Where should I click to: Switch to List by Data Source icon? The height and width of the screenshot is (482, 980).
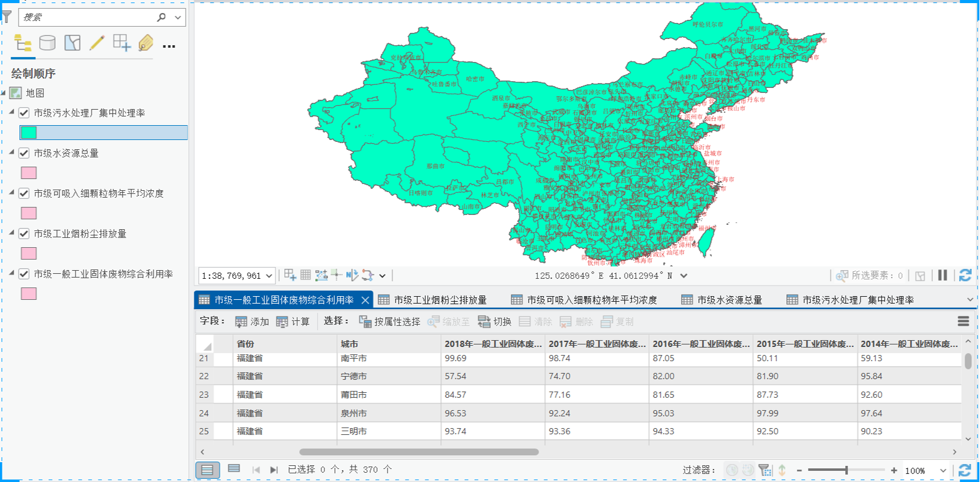(x=47, y=43)
